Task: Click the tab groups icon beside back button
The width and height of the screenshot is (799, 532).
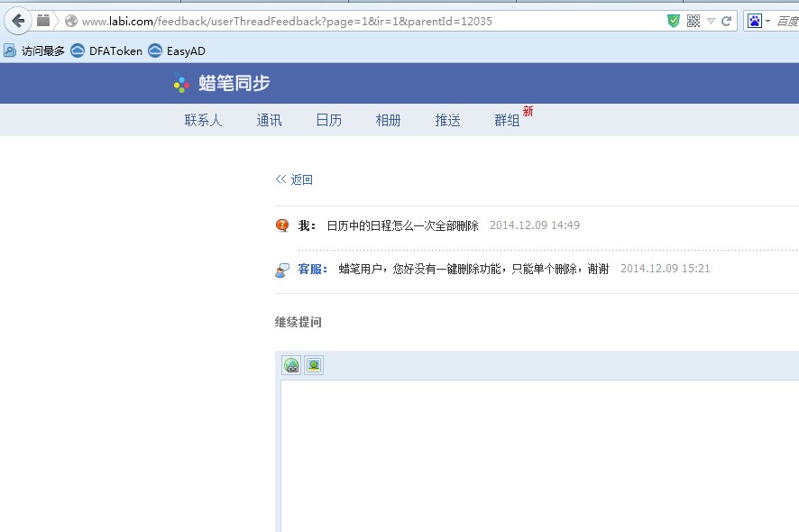Action: pos(43,21)
